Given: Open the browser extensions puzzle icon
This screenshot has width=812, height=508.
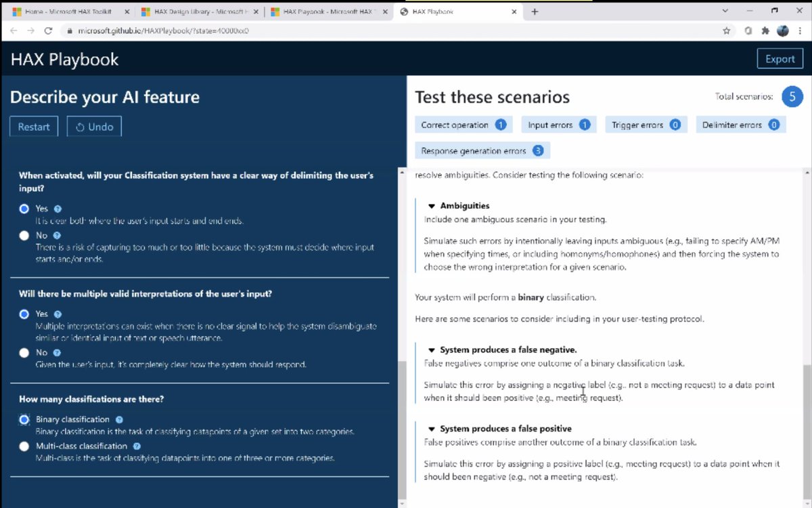Looking at the screenshot, I should tap(765, 30).
